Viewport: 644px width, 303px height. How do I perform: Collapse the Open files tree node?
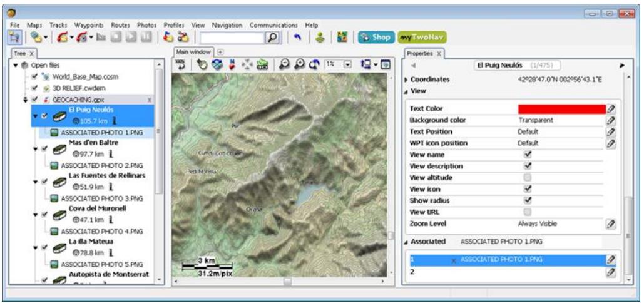(x=15, y=65)
